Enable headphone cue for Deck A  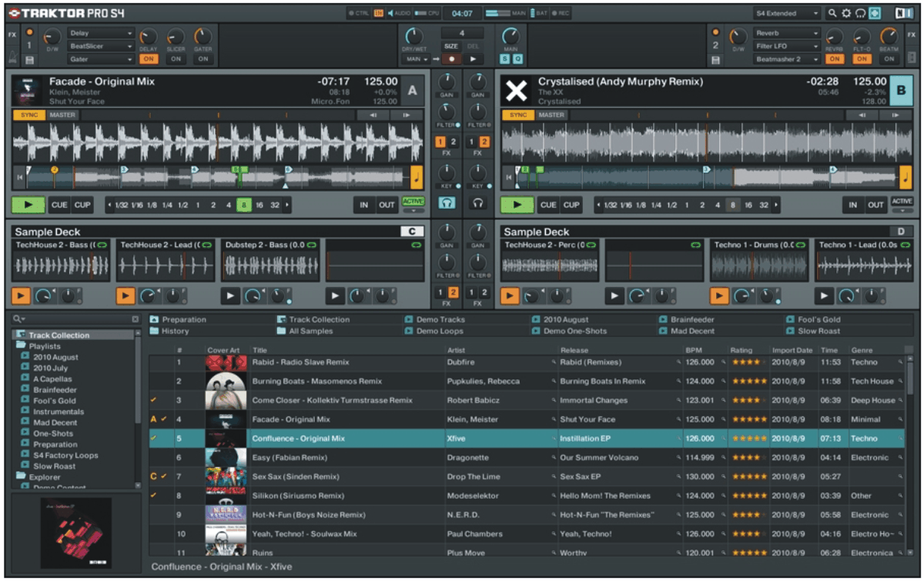tap(447, 203)
